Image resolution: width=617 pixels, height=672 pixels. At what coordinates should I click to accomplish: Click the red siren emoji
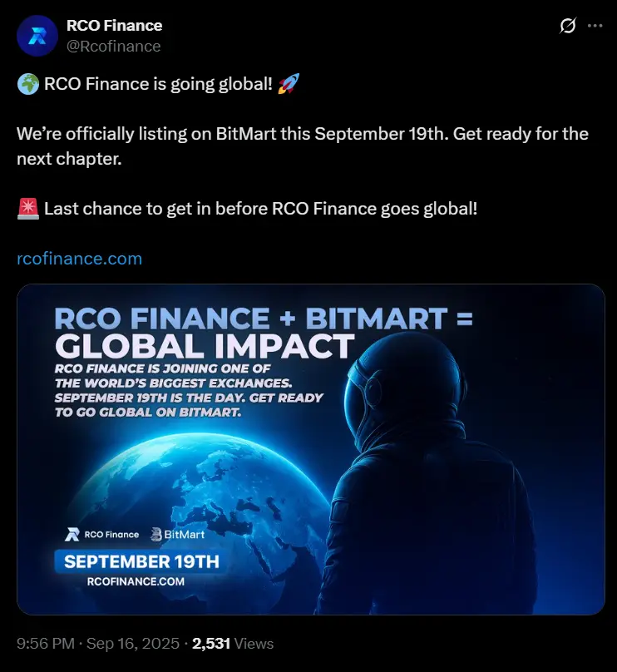(27, 209)
